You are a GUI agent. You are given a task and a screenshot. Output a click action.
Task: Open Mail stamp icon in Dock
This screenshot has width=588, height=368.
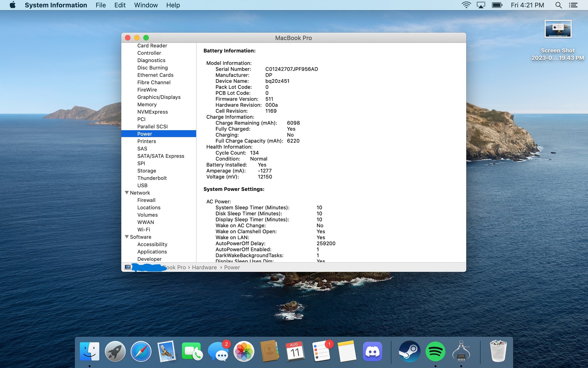point(167,351)
